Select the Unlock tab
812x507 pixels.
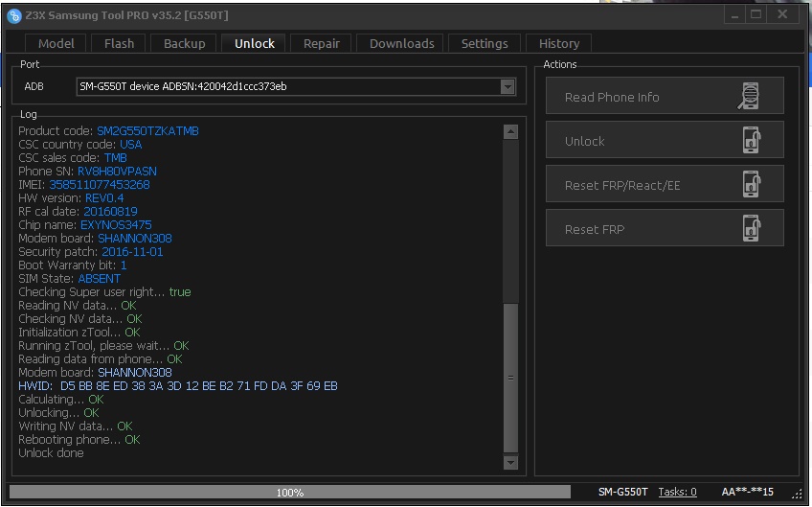[255, 43]
